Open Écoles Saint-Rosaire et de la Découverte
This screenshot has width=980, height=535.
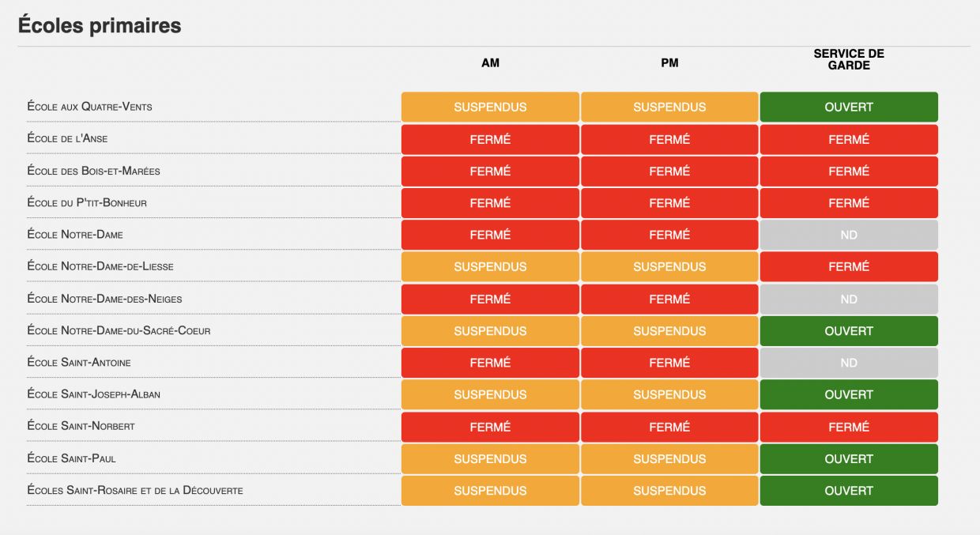[x=135, y=491]
